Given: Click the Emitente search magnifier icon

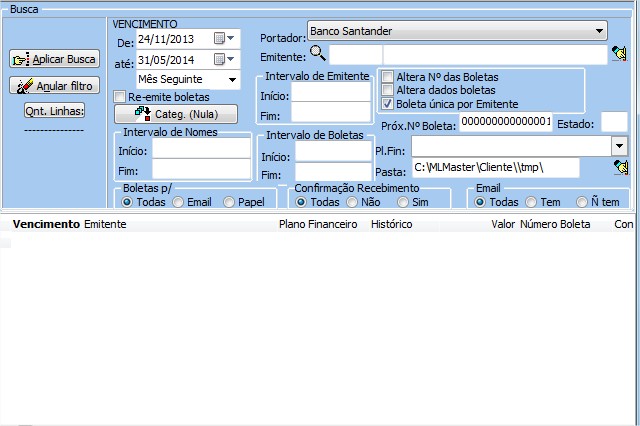Looking at the screenshot, I should coord(318,54).
